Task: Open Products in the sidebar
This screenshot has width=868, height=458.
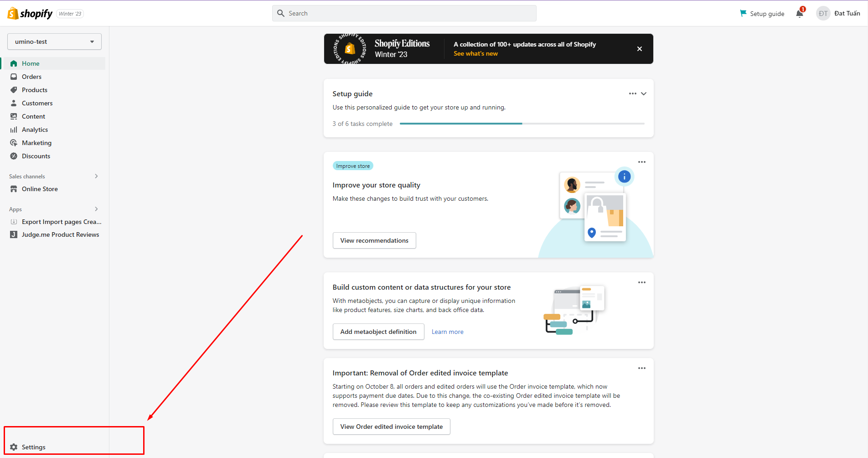Action: click(54, 90)
